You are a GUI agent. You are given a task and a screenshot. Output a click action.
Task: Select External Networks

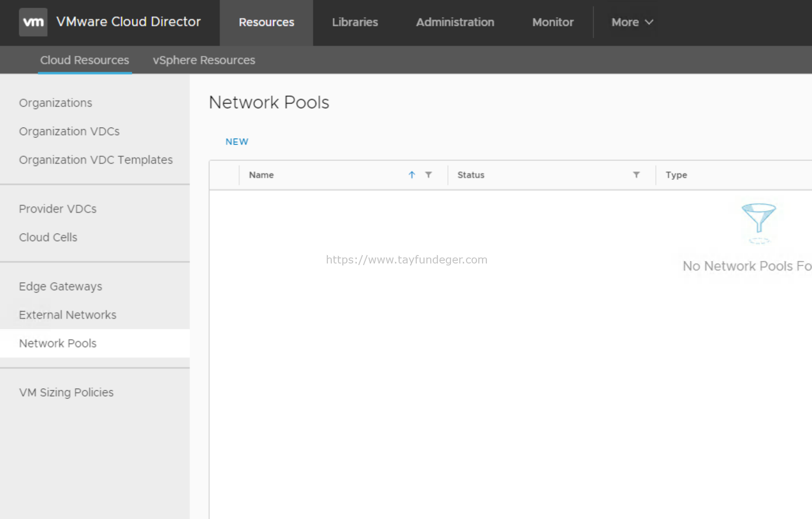click(x=67, y=315)
